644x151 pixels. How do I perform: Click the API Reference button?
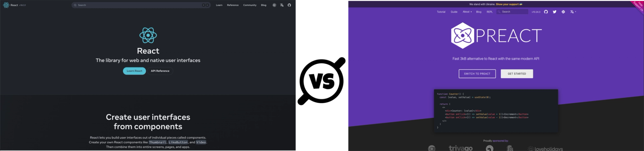coord(160,71)
